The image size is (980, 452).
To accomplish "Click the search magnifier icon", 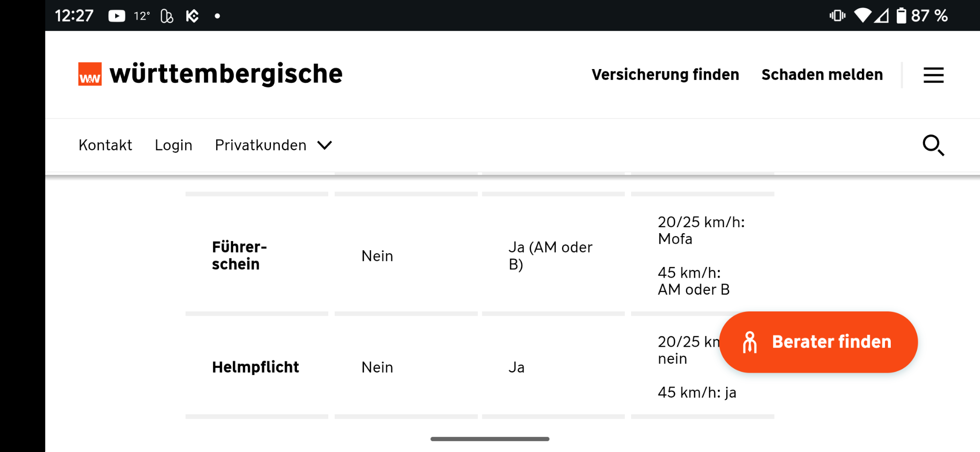I will [x=933, y=145].
